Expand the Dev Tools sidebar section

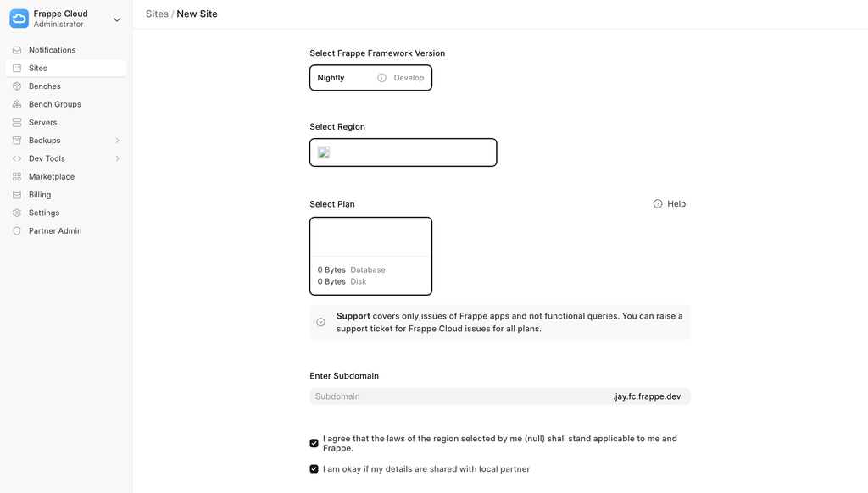click(117, 158)
